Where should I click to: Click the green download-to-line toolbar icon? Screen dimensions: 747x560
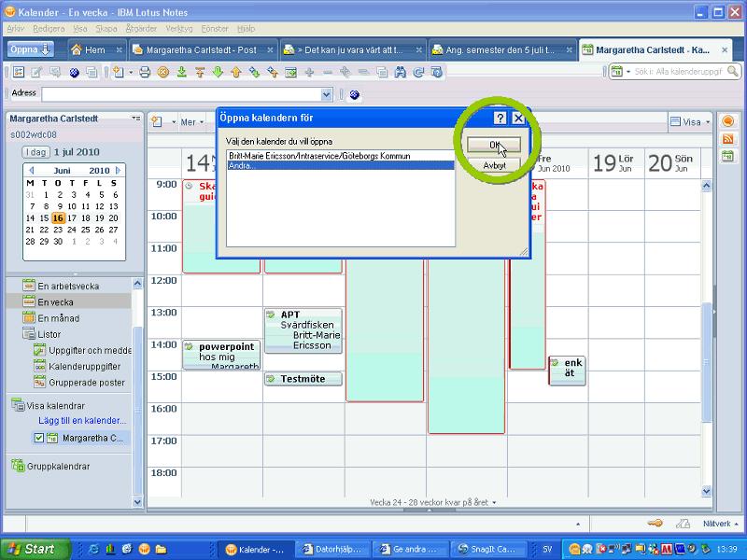click(x=181, y=73)
